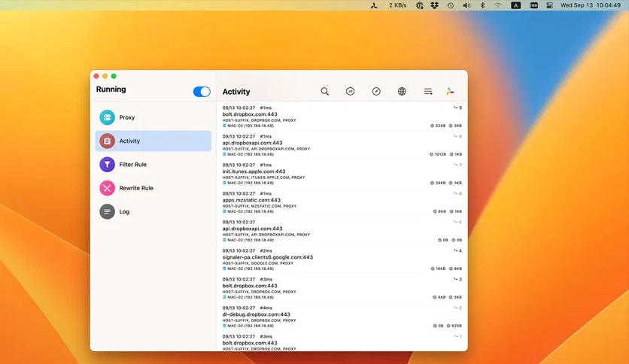Open Time Machine menu bar icon
The image size is (629, 364).
(x=451, y=5)
